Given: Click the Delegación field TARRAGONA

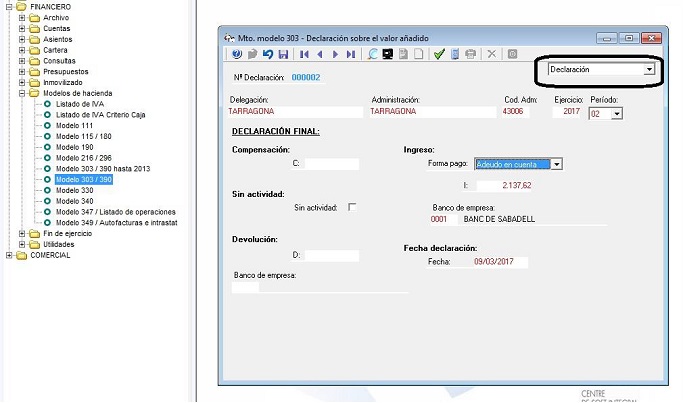Looking at the screenshot, I should pyautogui.click(x=295, y=112).
